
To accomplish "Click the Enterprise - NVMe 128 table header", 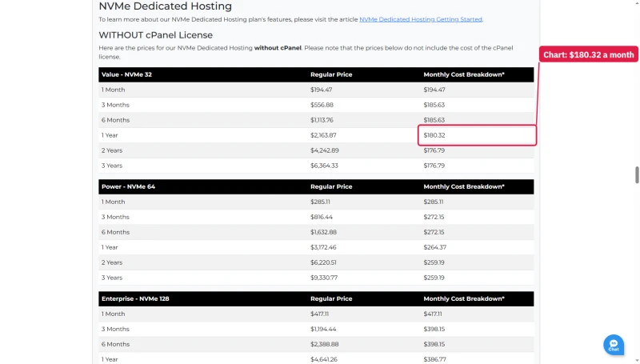I will (x=135, y=298).
